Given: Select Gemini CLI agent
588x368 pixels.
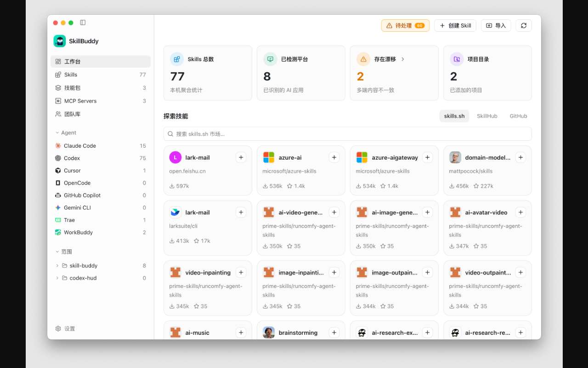Looking at the screenshot, I should tap(101, 208).
